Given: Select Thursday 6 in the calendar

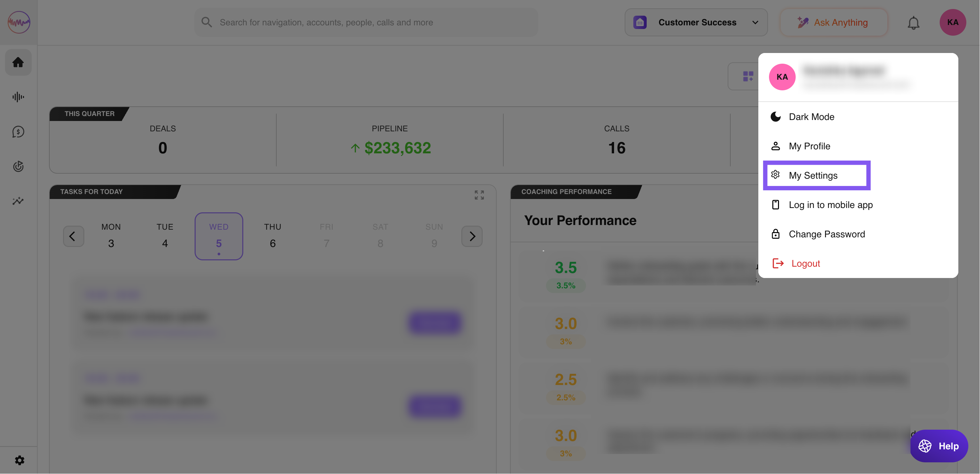Looking at the screenshot, I should [272, 236].
